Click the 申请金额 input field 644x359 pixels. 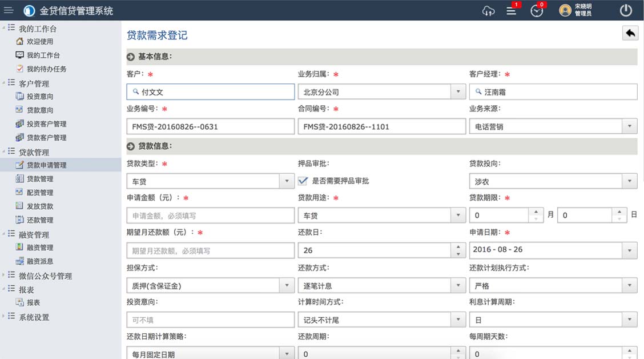coord(210,216)
